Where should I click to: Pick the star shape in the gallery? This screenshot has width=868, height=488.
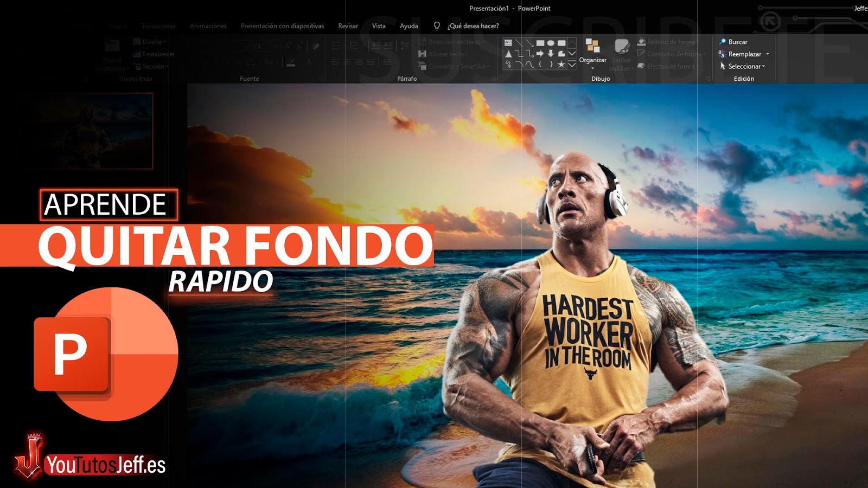point(561,65)
